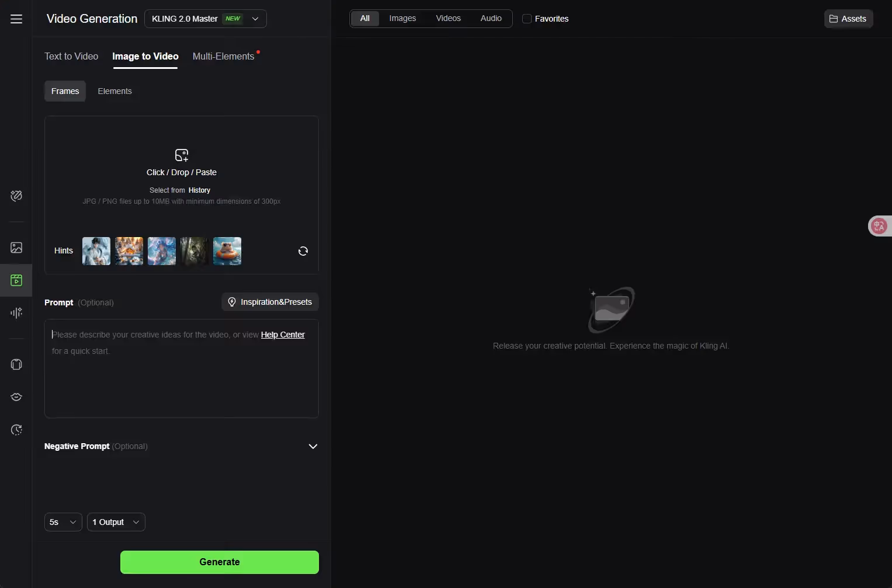Open the hamburger menu
The height and width of the screenshot is (588, 892).
click(x=16, y=19)
